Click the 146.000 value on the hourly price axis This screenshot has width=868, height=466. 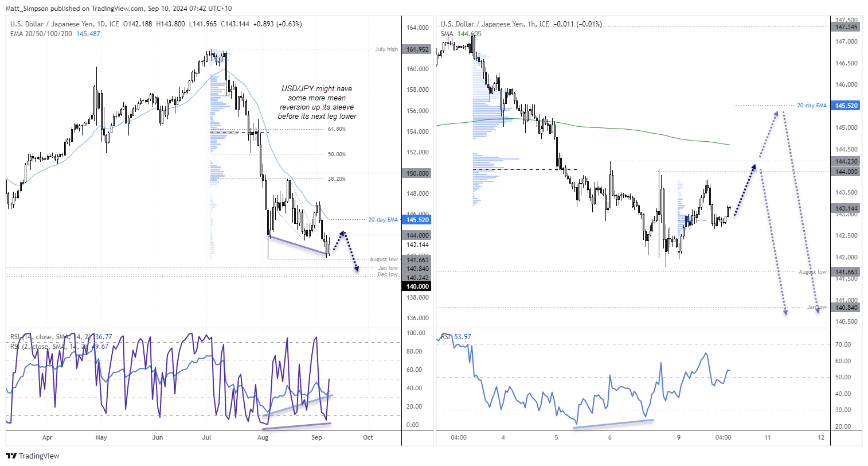coord(846,84)
